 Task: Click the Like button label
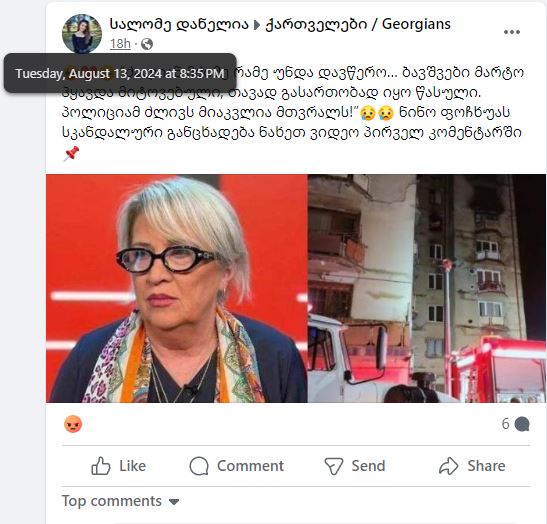point(133,466)
